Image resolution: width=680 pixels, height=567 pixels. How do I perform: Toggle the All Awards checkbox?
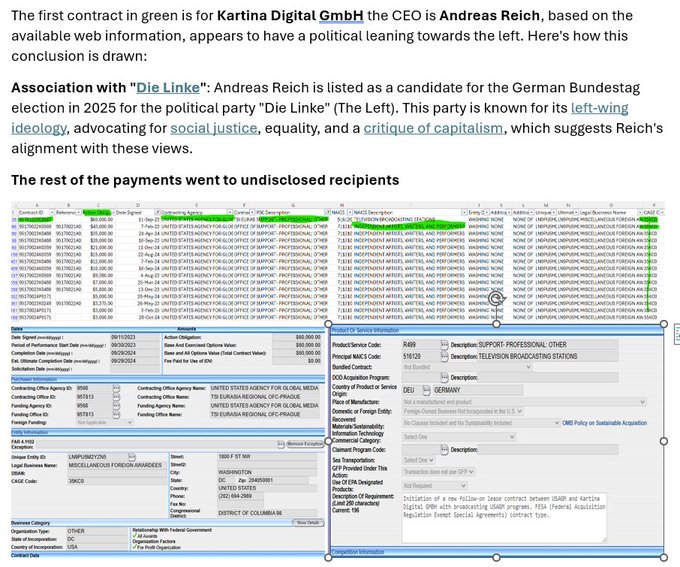click(136, 535)
